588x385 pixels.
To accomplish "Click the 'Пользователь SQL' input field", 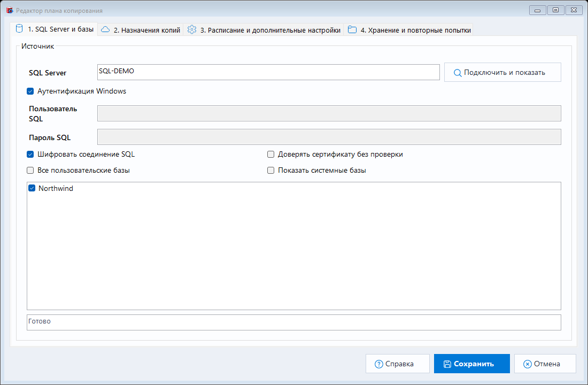I will coord(329,113).
